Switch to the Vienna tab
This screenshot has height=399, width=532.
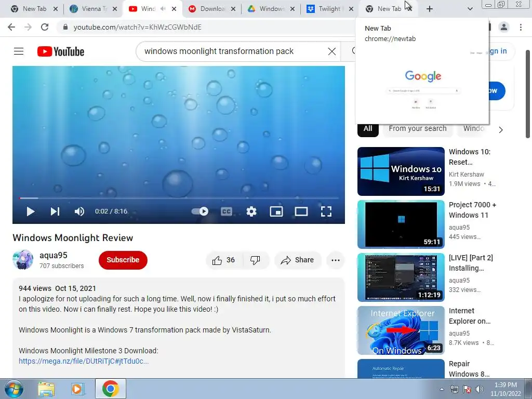coord(89,9)
